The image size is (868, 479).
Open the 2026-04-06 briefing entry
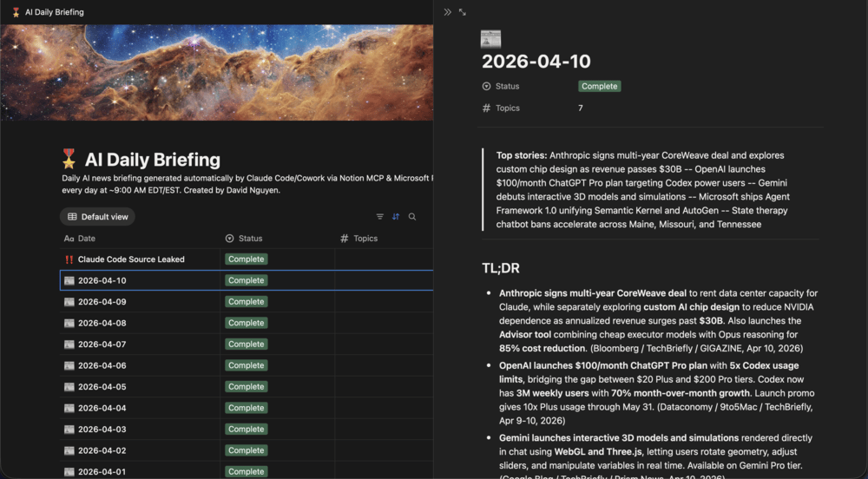point(102,365)
